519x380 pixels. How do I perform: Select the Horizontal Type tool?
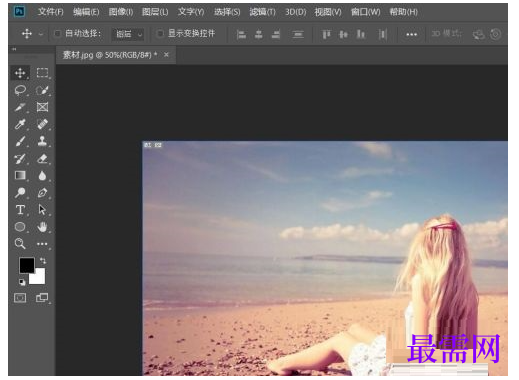click(x=20, y=210)
